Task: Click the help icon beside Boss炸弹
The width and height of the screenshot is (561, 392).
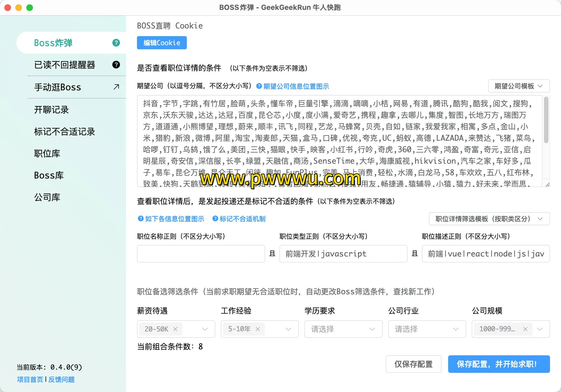Action: (116, 43)
